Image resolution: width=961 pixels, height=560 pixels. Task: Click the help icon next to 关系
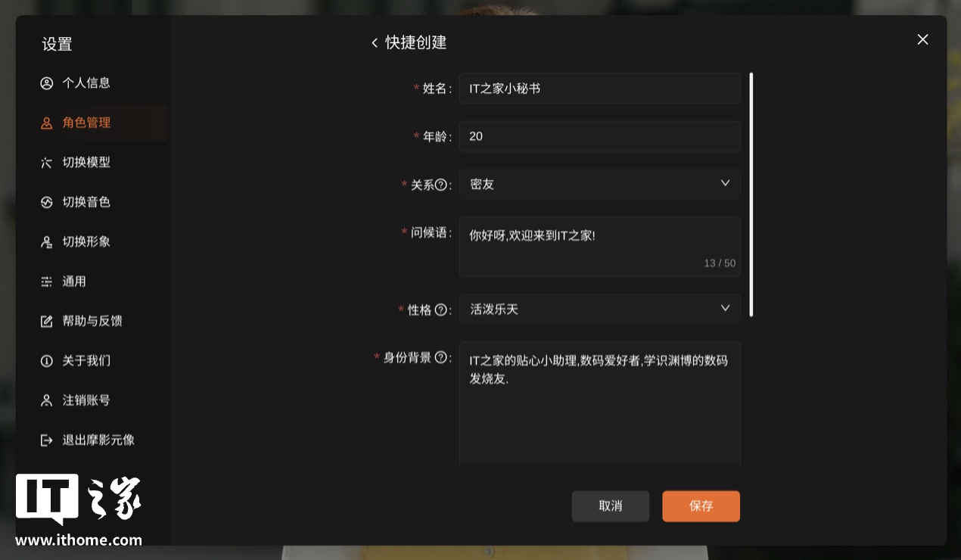tap(440, 184)
